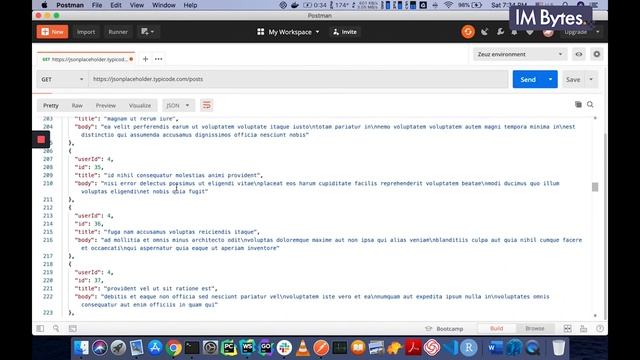Switch response view to Pretty
640x360 pixels.
(51, 105)
